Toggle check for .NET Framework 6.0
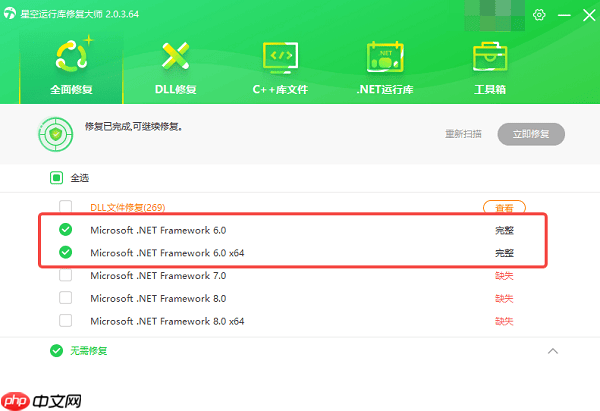 pyautogui.click(x=65, y=230)
